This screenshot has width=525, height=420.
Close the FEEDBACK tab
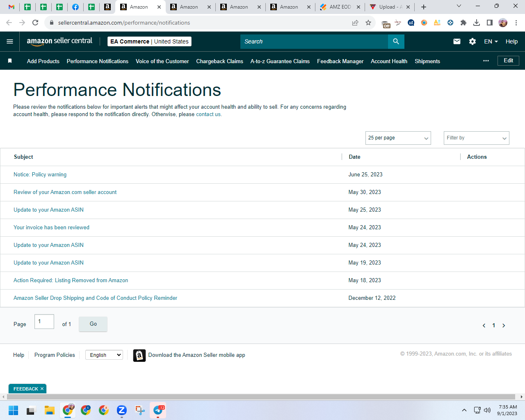(42, 389)
